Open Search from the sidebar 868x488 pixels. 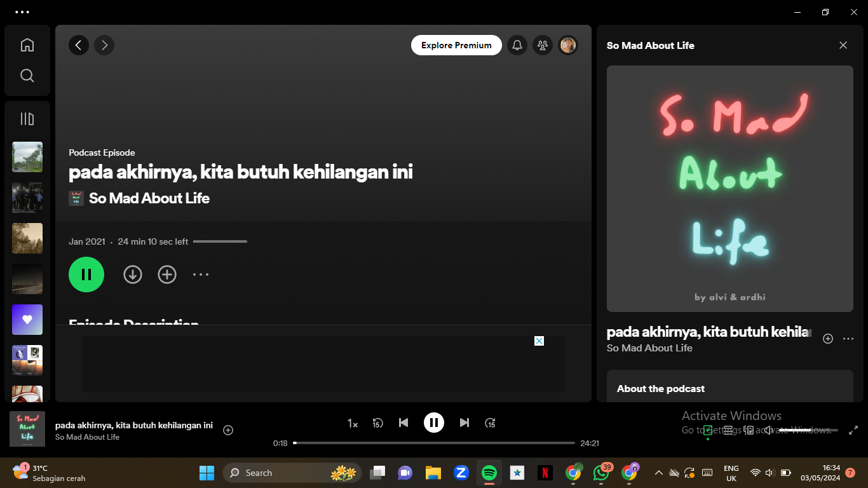(27, 76)
